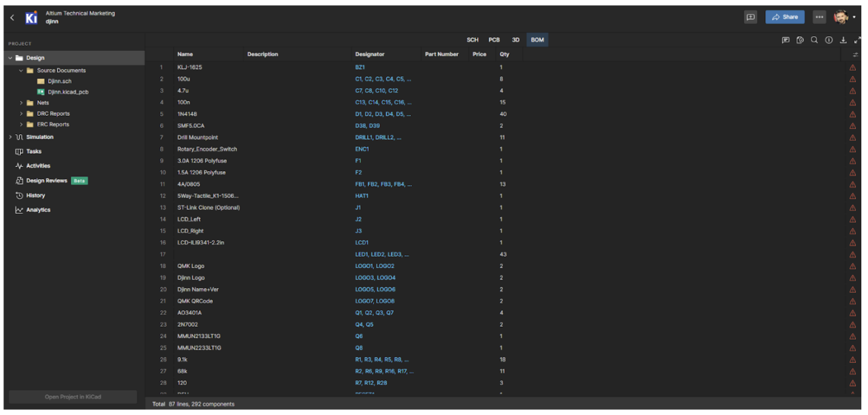
Task: Switch to the PCB tab
Action: pos(493,40)
